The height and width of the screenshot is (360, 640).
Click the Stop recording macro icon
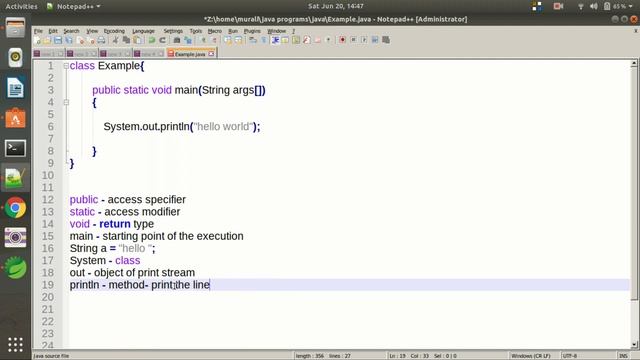pyautogui.click(x=353, y=40)
